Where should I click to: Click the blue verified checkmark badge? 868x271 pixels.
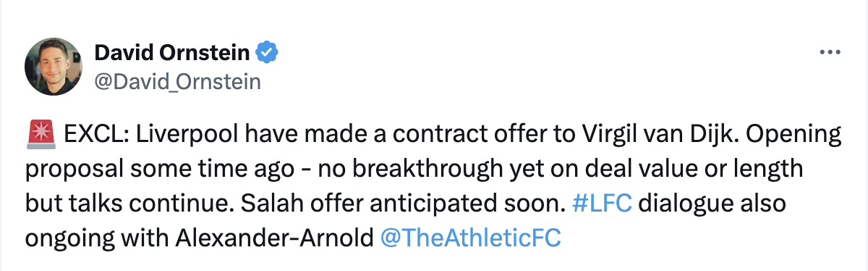[268, 52]
